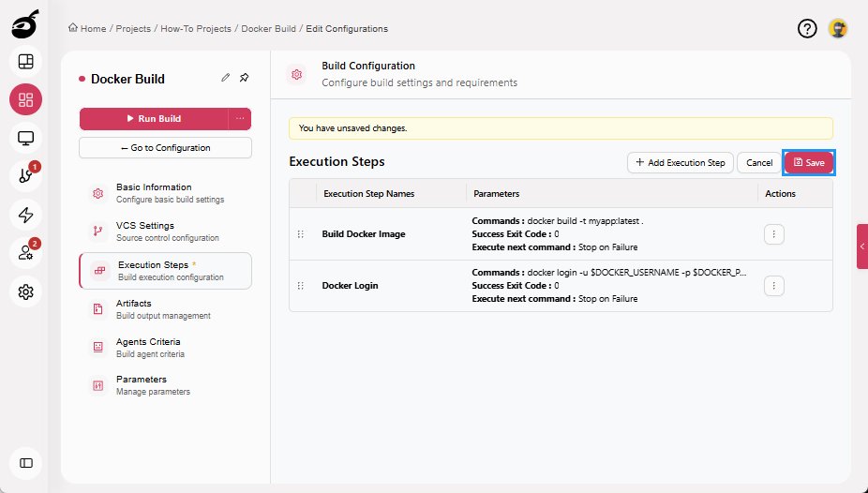Open the dashboard layout icon in sidebar
This screenshot has height=493, width=868.
click(25, 62)
